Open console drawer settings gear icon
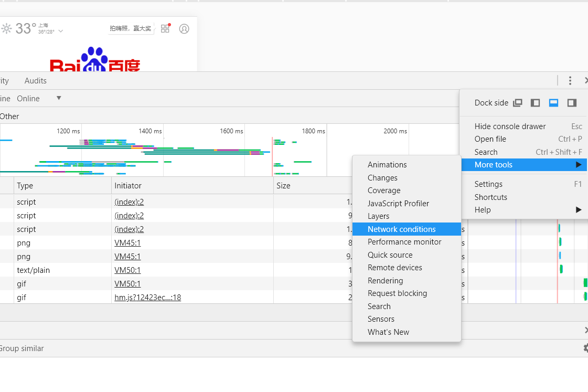588x392 pixels. click(585, 348)
